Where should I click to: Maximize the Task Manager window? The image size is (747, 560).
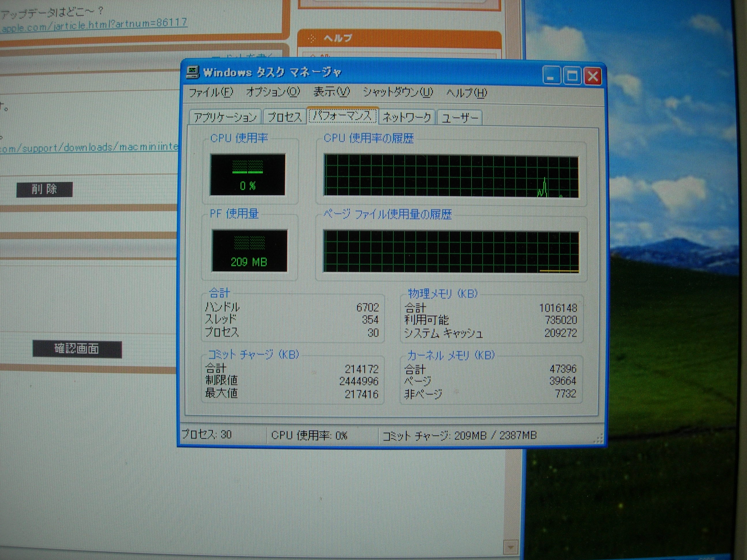[x=572, y=75]
